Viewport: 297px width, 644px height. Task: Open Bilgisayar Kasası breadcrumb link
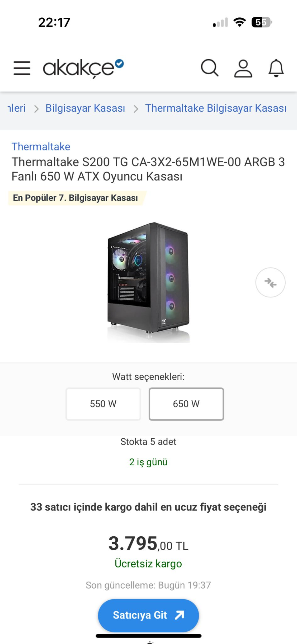[85, 108]
